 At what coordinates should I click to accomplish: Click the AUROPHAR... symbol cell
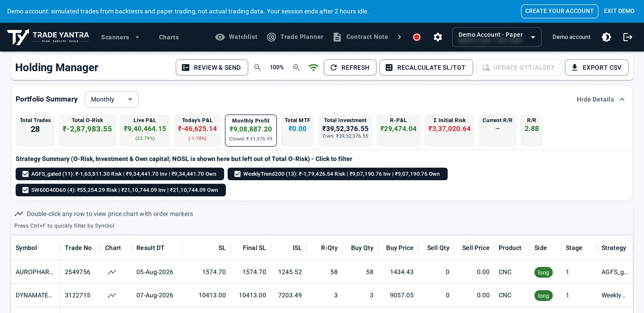pos(35,272)
